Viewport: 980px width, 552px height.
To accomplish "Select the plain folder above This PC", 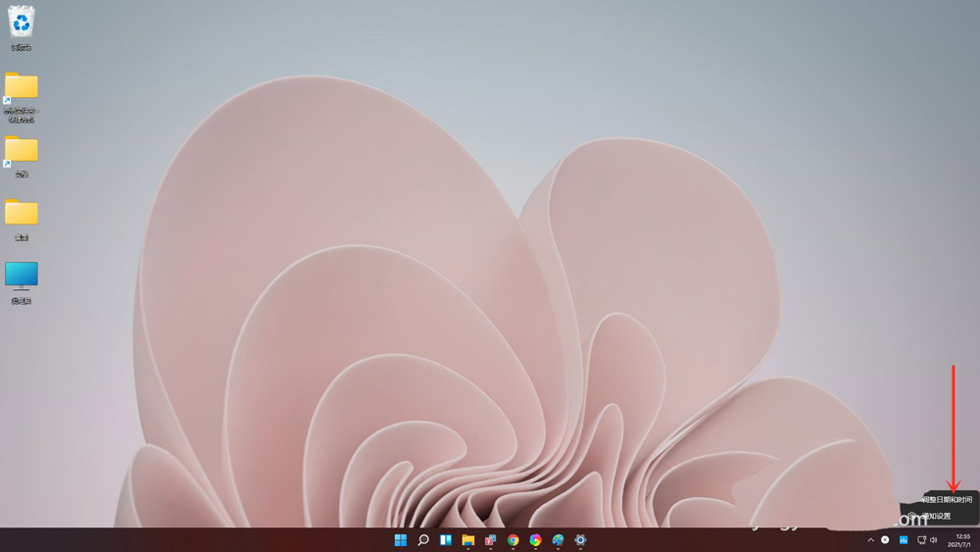I will coord(22,213).
